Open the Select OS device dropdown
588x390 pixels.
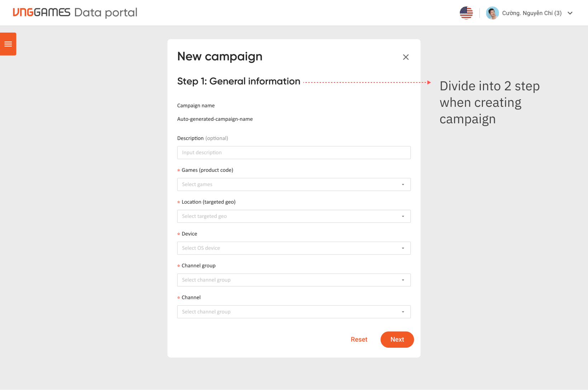[x=294, y=248]
